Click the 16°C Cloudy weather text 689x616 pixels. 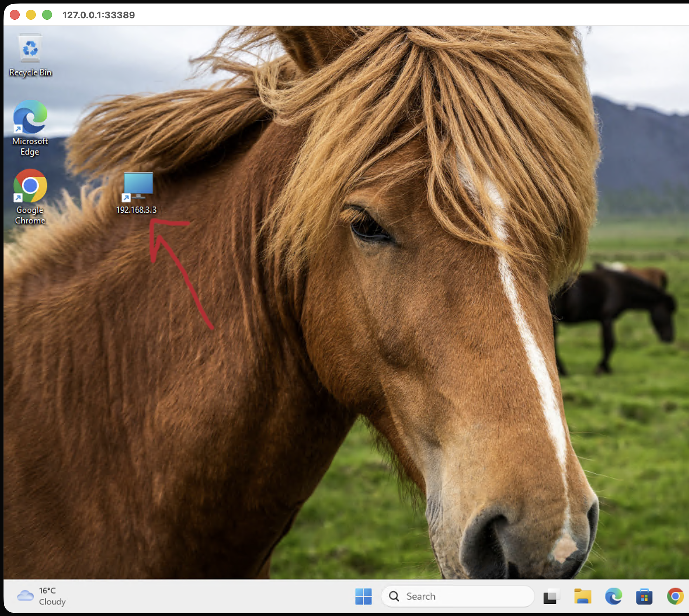click(x=52, y=596)
